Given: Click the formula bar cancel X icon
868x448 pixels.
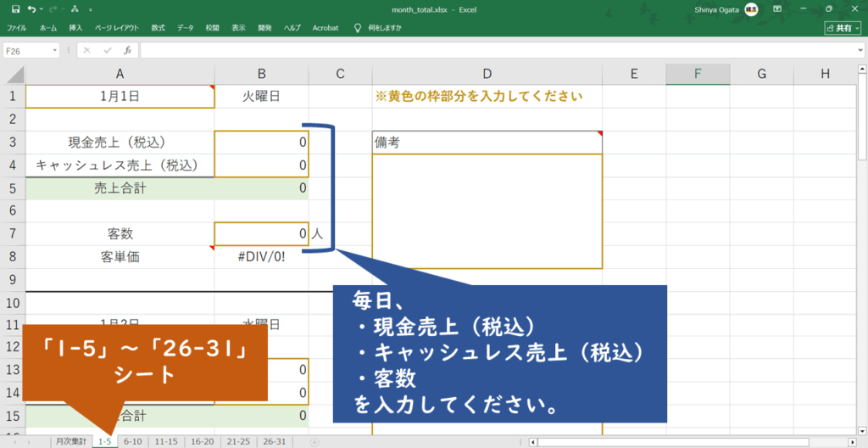Looking at the screenshot, I should click(x=87, y=51).
